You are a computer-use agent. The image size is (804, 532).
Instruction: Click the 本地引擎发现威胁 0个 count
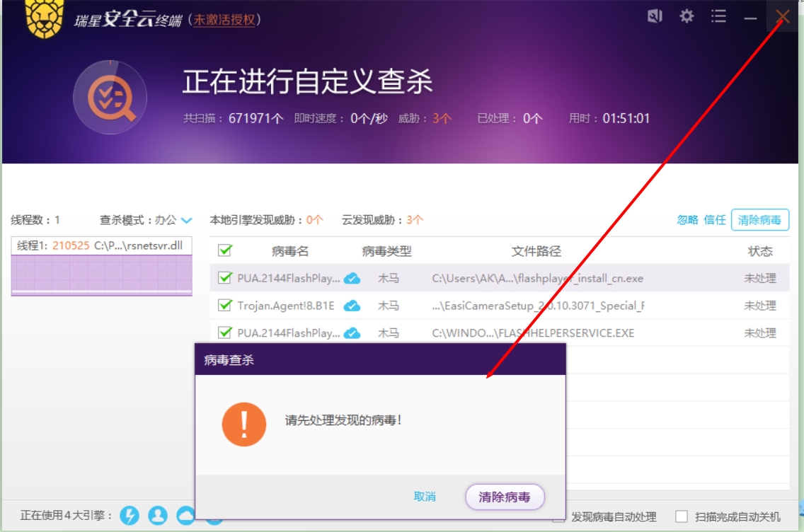[266, 220]
